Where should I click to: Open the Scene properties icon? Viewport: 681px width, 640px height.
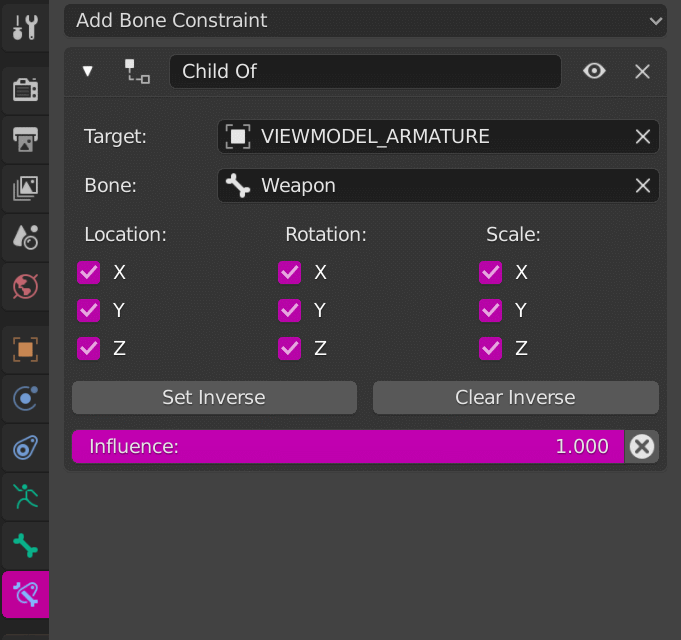24,237
